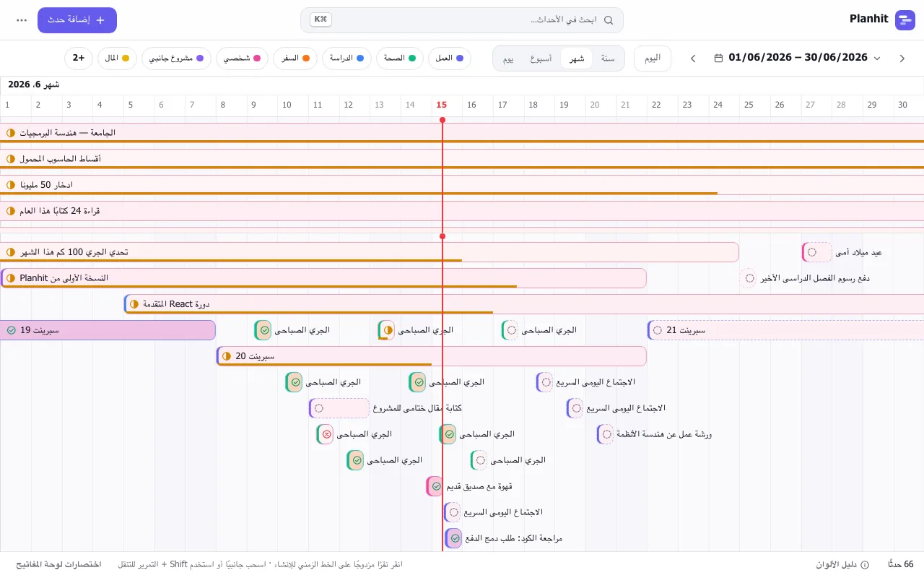Go to next period arrow beside date range
Screen dimensions: 924x578
(x=902, y=59)
